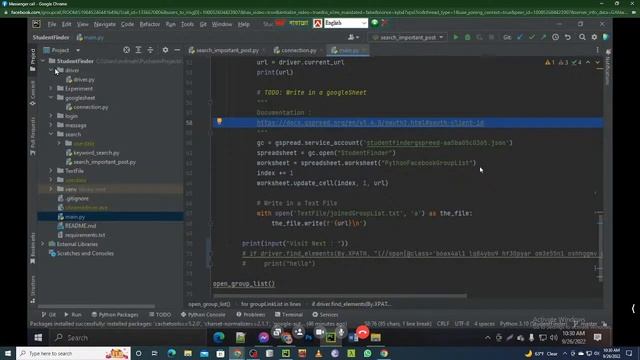This screenshot has width=640, height=360.
Task: Collapse the StudentFinder project root
Action: 43,61
